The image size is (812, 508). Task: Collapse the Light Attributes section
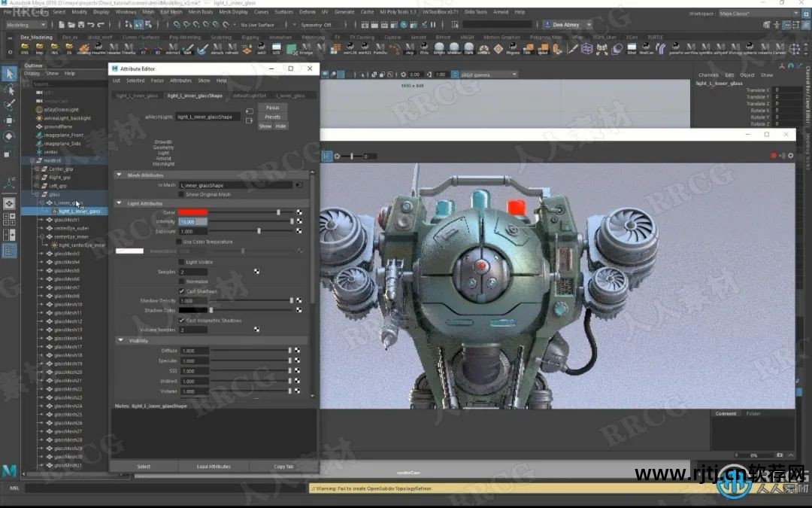click(119, 203)
